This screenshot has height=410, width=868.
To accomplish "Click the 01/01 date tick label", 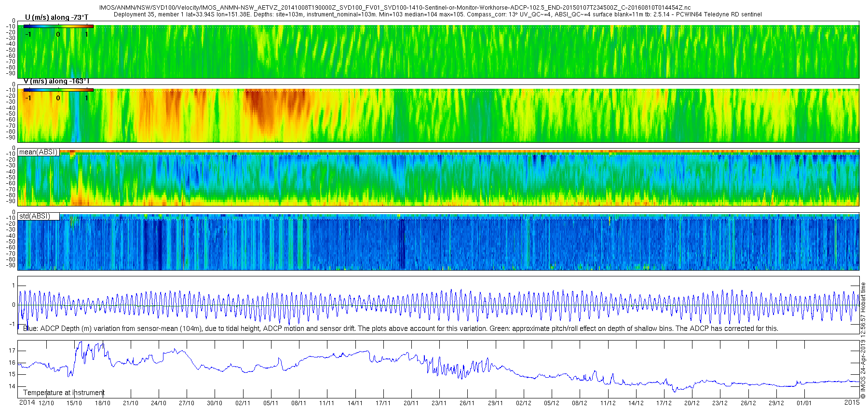I will [x=804, y=403].
